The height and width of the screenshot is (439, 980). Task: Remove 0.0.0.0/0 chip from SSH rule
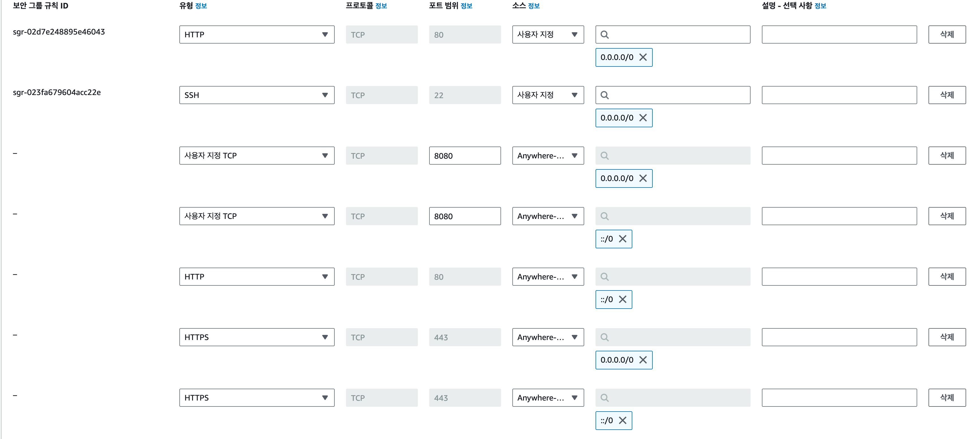[643, 118]
